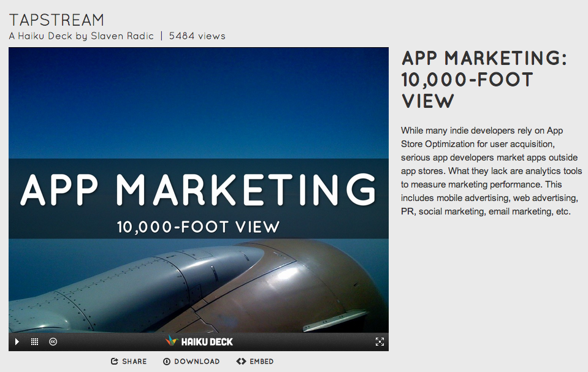Click the HAIKU DECK wordmark in player bar
Viewport: 588px width, 372px height.
click(x=207, y=342)
